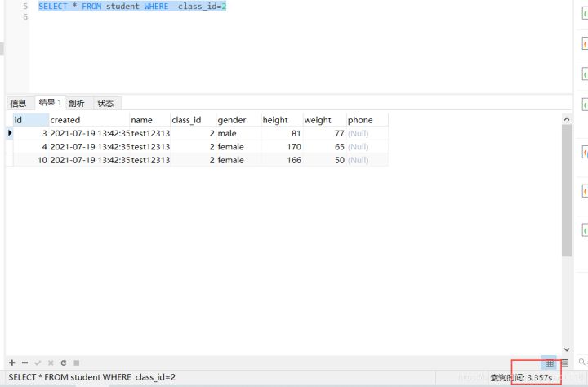Delete record using the minus icon

click(x=24, y=363)
